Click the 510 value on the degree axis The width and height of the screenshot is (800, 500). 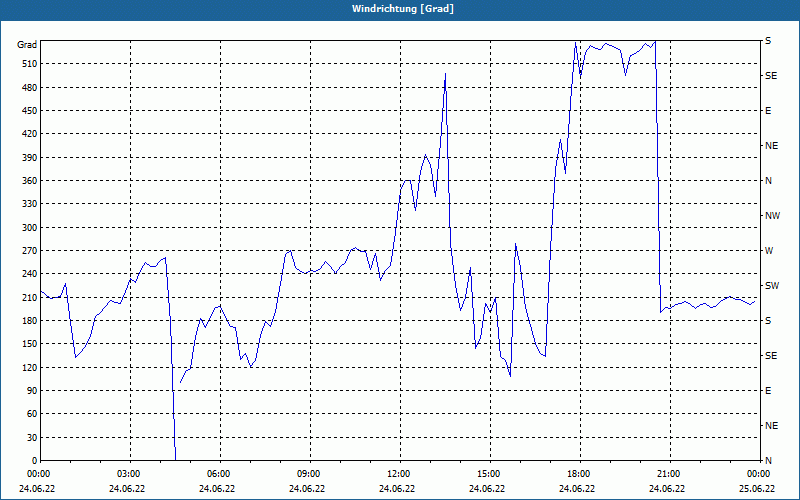point(30,64)
